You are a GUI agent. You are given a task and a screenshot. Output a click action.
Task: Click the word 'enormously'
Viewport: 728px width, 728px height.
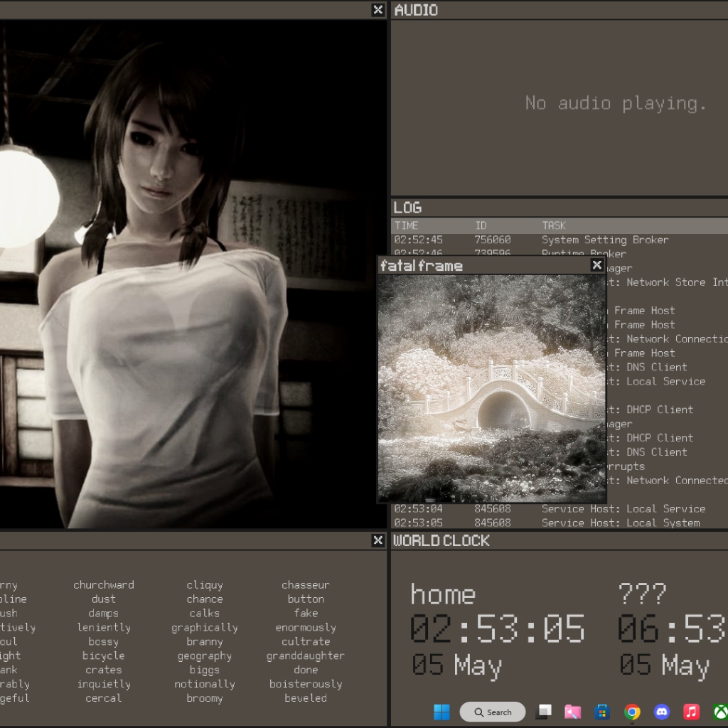[x=306, y=628]
